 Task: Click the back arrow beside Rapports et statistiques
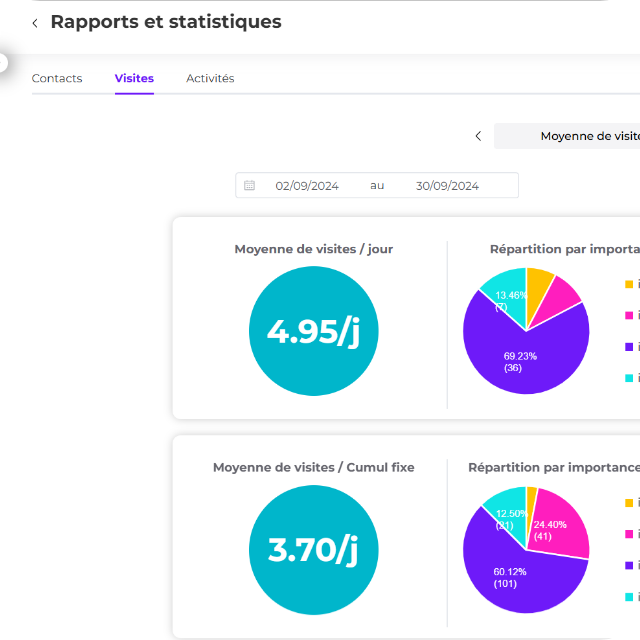coord(35,23)
